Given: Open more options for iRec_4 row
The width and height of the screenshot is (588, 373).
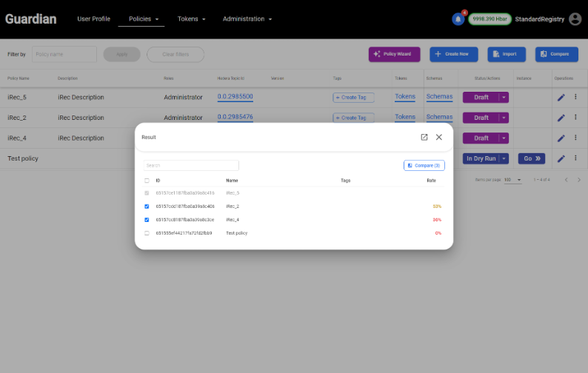Looking at the screenshot, I should point(575,138).
